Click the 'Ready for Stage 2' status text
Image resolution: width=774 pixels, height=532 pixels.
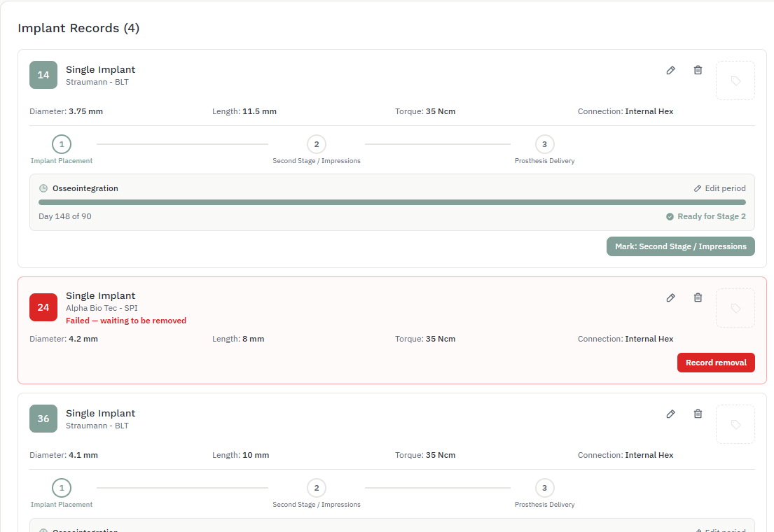point(712,216)
